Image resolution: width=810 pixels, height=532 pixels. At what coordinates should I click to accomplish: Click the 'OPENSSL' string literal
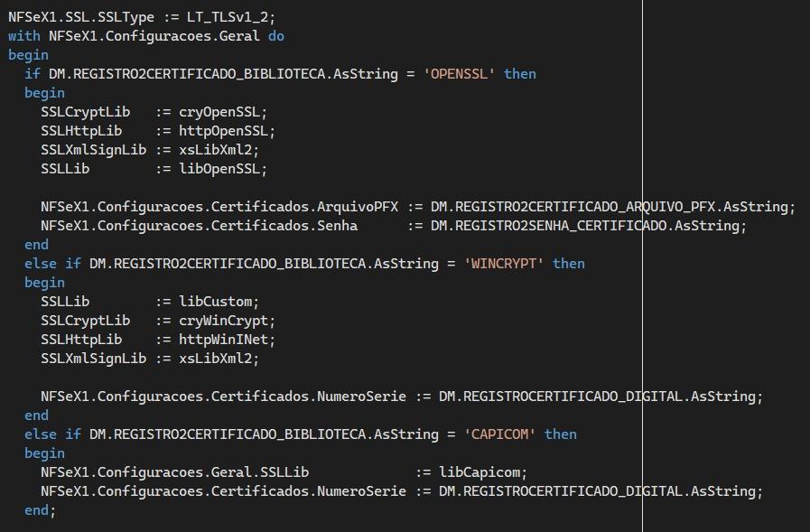[x=459, y=74]
